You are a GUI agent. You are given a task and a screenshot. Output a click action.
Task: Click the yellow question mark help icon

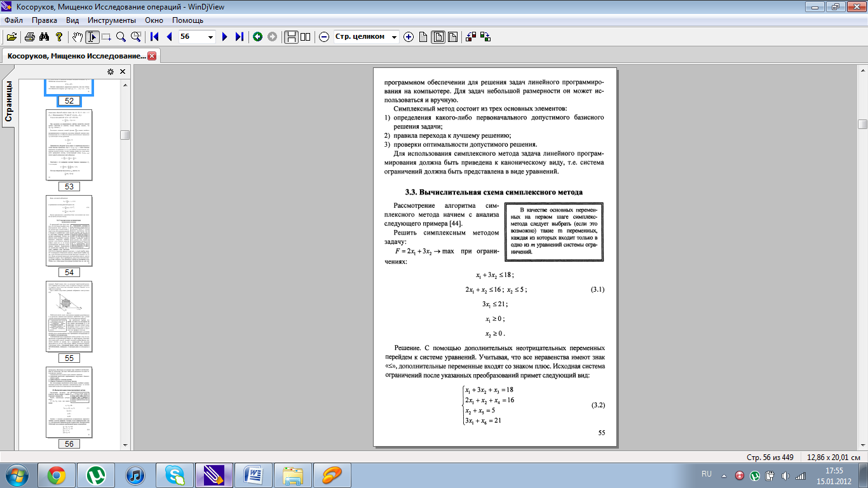click(59, 37)
